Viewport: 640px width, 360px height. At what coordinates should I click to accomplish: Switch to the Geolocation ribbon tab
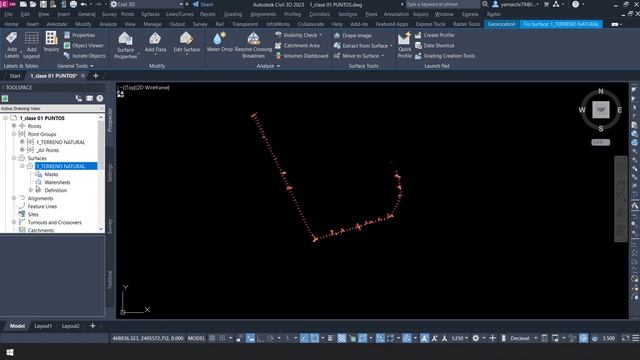502,24
